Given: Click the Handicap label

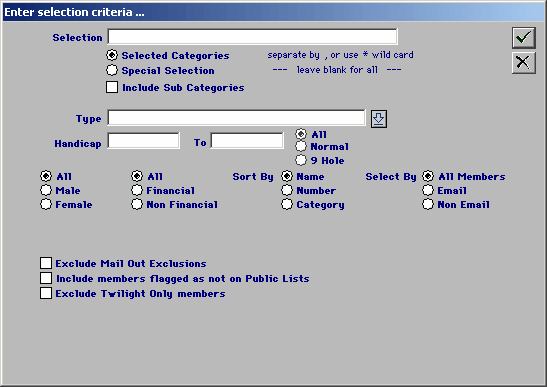Looking at the screenshot, I should [78, 144].
